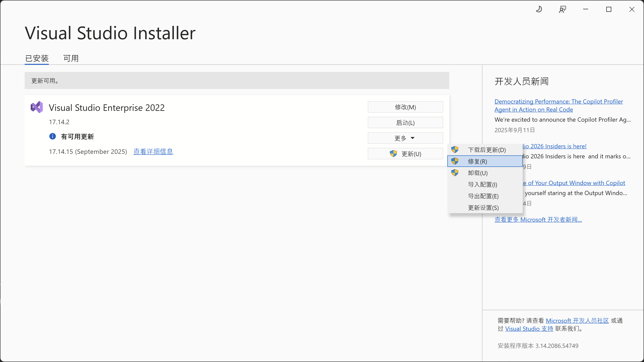
Task: Click the shield icon next to 下载后更新(D)
Action: 455,149
